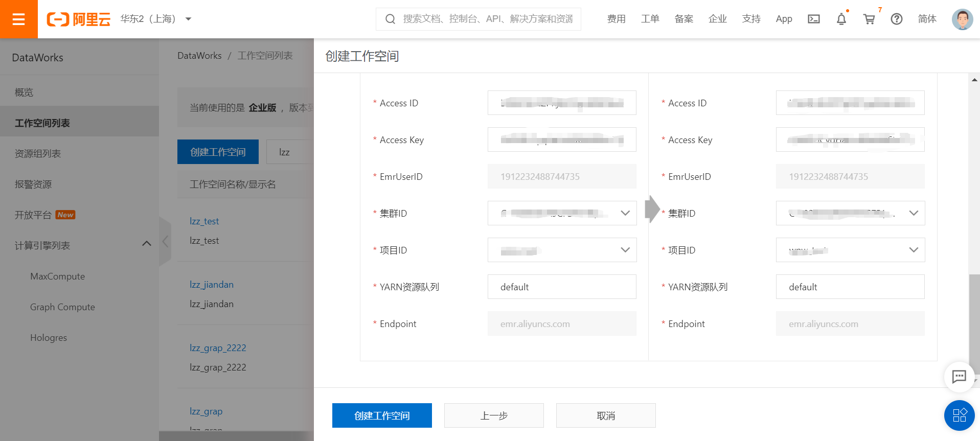Expand left 集群ID dropdown
The width and height of the screenshot is (980, 441).
coord(625,213)
